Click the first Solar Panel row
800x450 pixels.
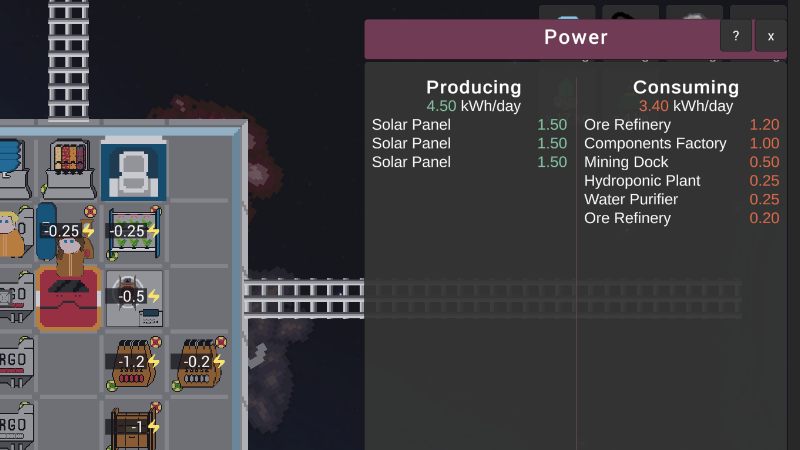[x=469, y=124]
